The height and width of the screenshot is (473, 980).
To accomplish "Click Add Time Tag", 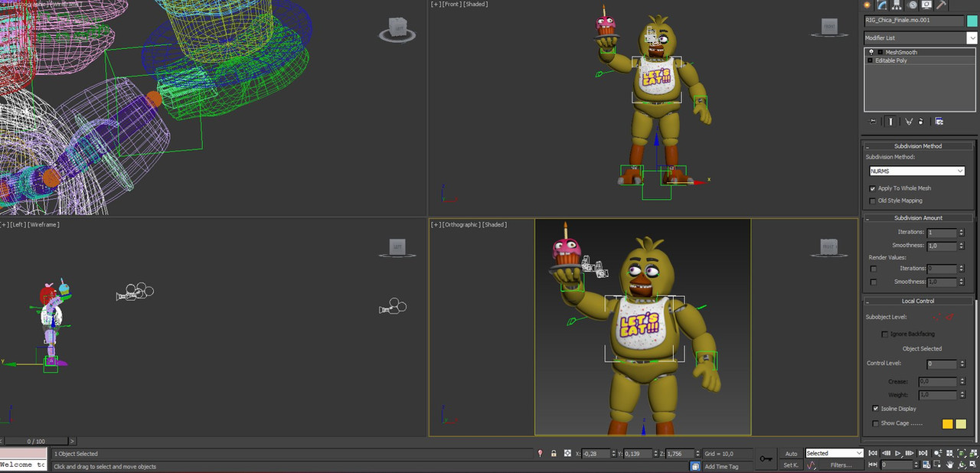I will pyautogui.click(x=721, y=466).
